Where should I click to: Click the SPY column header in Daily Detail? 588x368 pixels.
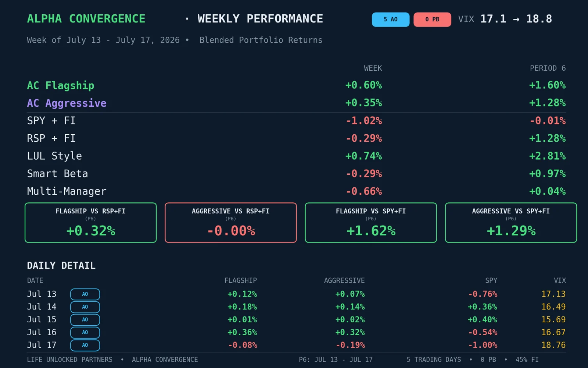(491, 280)
